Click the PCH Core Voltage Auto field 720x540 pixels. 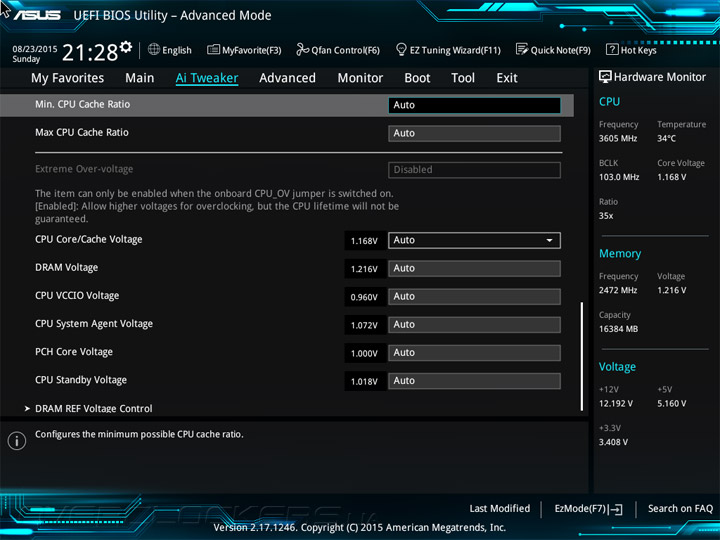pos(474,353)
